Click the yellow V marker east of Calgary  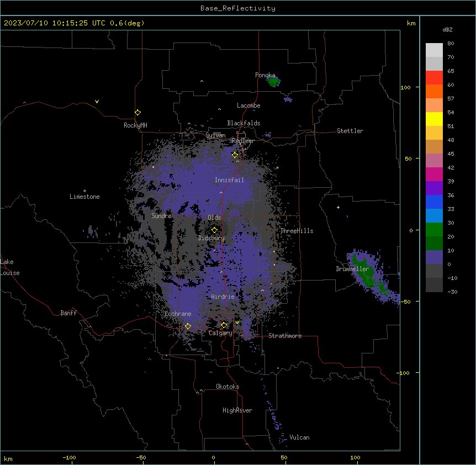pyautogui.click(x=237, y=323)
